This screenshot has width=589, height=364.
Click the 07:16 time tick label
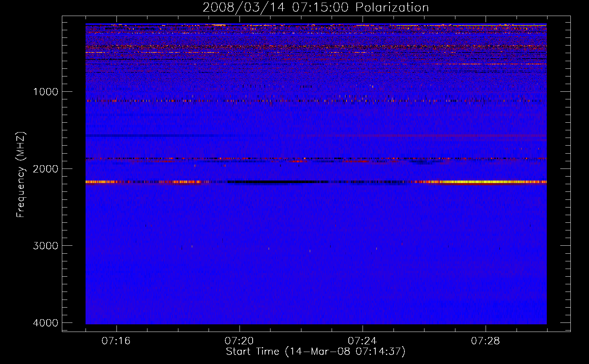(116, 341)
